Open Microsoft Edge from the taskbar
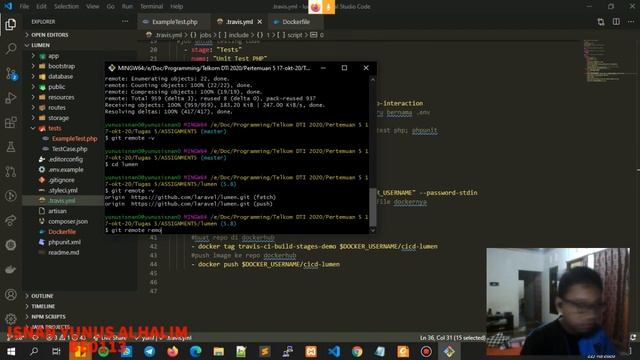The width and height of the screenshot is (640, 360). coord(196,351)
